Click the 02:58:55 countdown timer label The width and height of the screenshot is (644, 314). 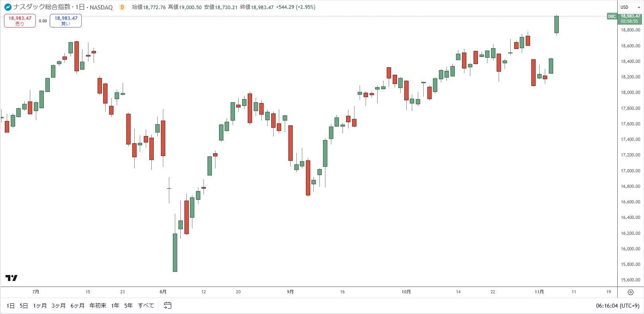(x=629, y=21)
